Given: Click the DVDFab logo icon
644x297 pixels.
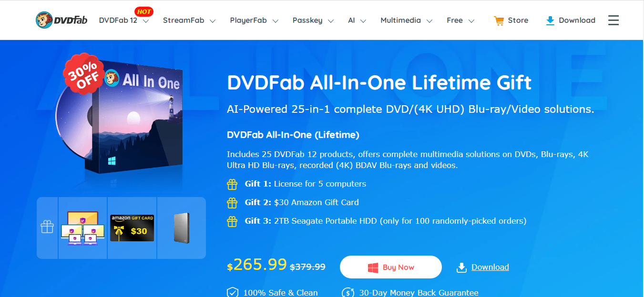Looking at the screenshot, I should [x=44, y=20].
